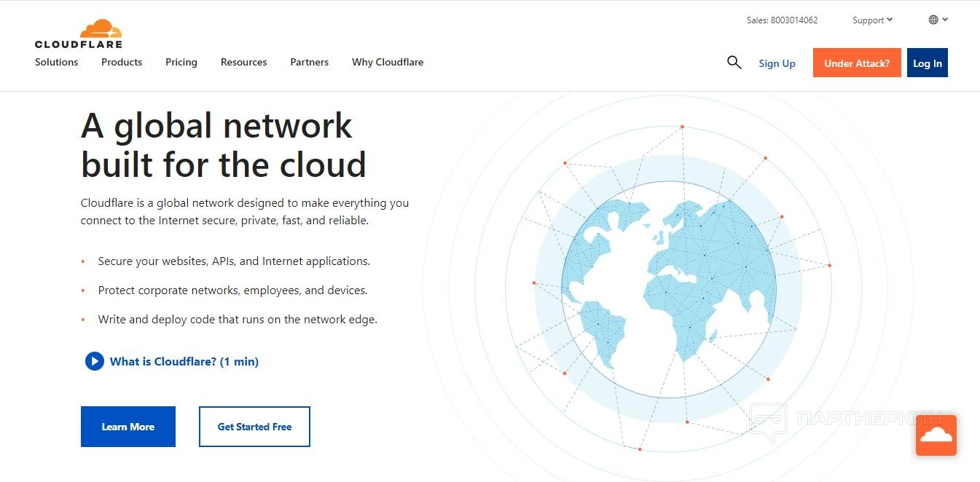This screenshot has height=482, width=980.
Task: Click the Sign Up link
Action: 777,63
